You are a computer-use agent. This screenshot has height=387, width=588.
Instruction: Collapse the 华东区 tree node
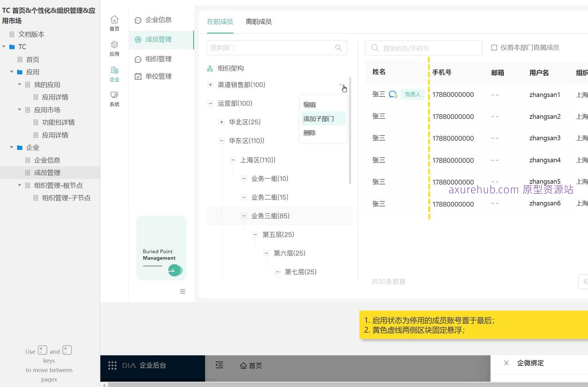pyautogui.click(x=221, y=141)
